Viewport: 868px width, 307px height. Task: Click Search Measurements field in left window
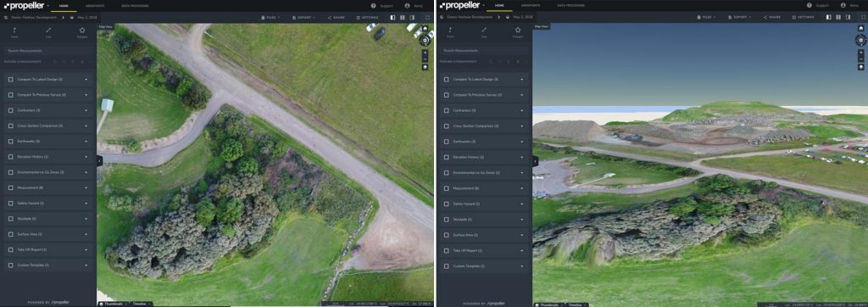click(x=48, y=50)
